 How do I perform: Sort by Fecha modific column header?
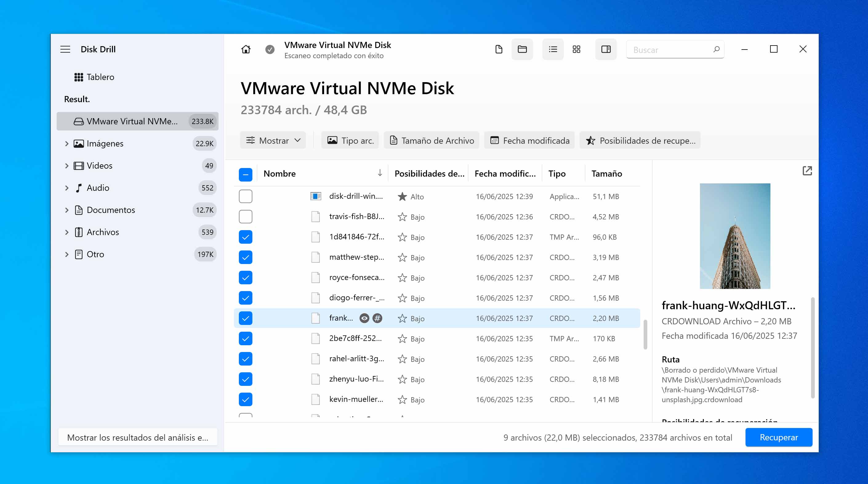coord(505,174)
